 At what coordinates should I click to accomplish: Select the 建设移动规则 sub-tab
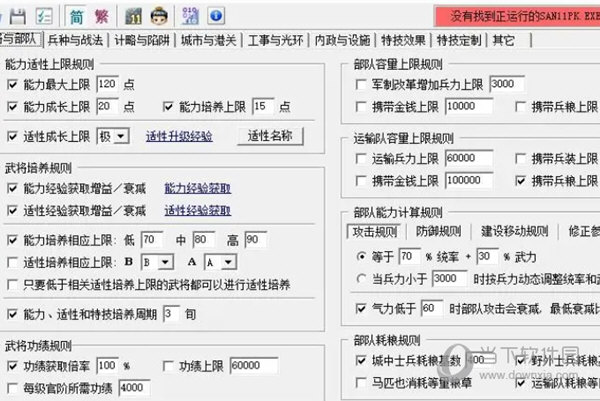click(x=515, y=231)
